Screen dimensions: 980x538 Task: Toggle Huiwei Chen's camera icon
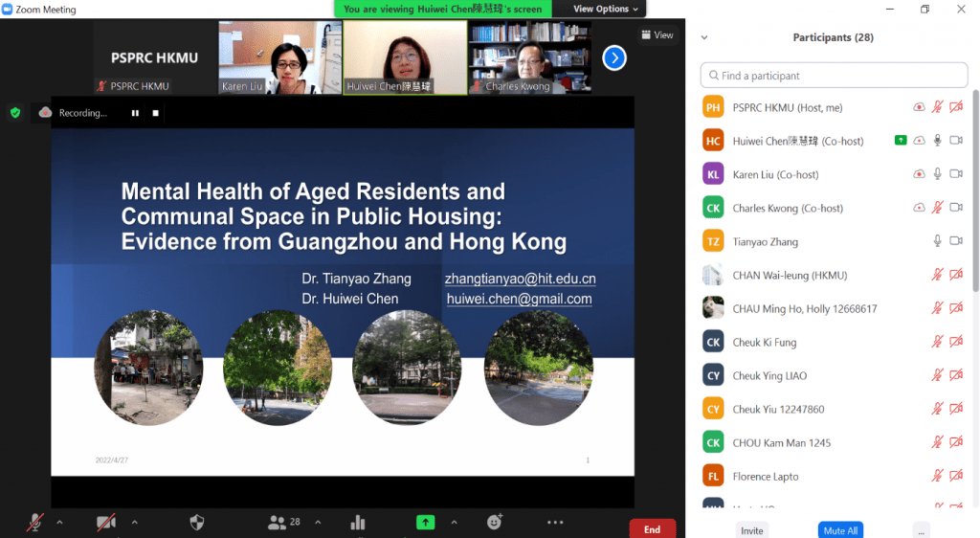pos(956,141)
